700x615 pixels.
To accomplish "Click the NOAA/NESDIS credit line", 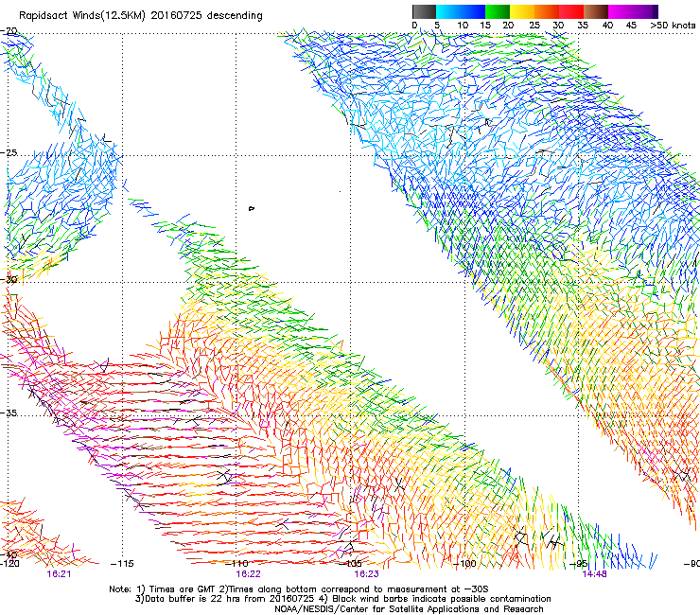I will pyautogui.click(x=409, y=609).
